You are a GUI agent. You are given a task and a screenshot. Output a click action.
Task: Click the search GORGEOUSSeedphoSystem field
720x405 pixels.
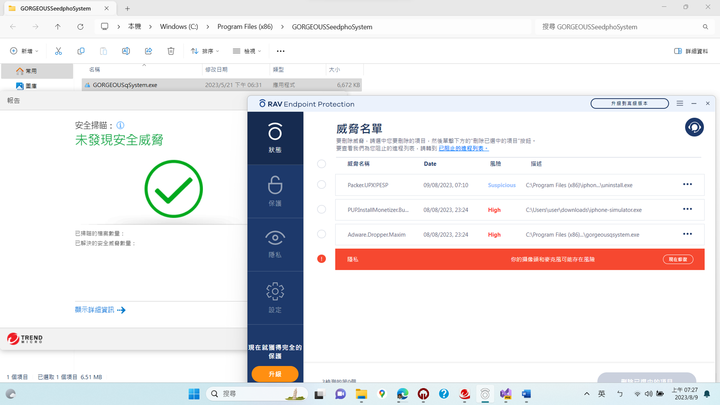(x=623, y=27)
